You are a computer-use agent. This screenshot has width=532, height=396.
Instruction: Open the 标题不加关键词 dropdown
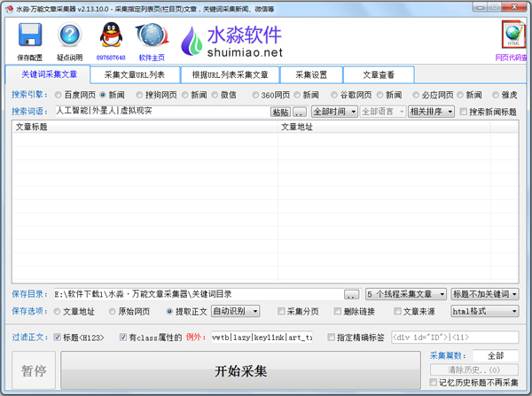[485, 294]
